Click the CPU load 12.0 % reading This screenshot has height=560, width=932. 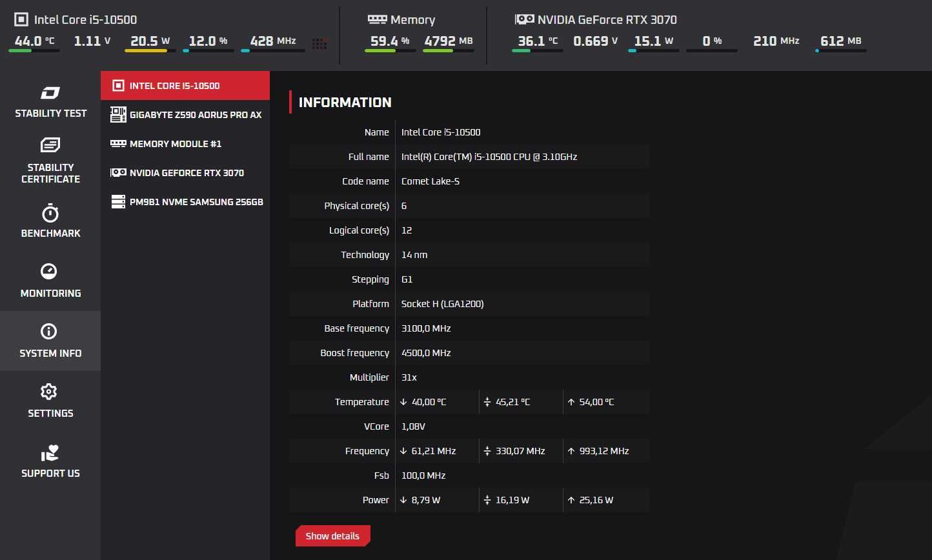pos(208,41)
